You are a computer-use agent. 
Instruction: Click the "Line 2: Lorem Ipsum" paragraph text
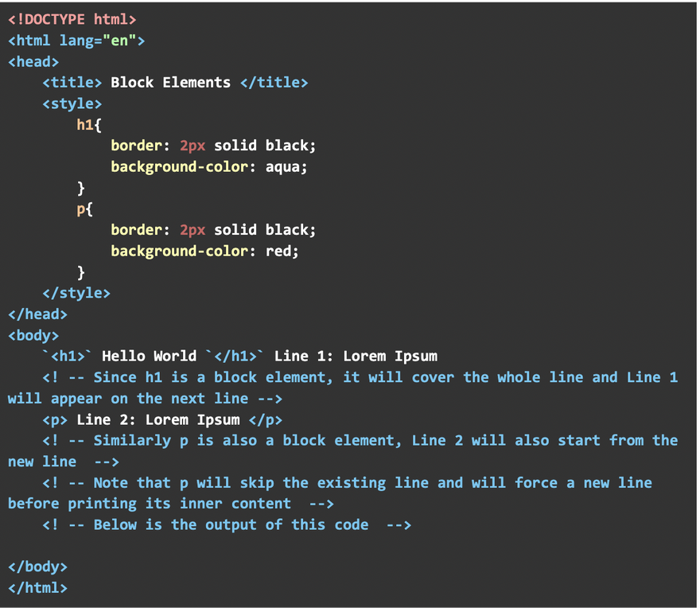pos(158,419)
